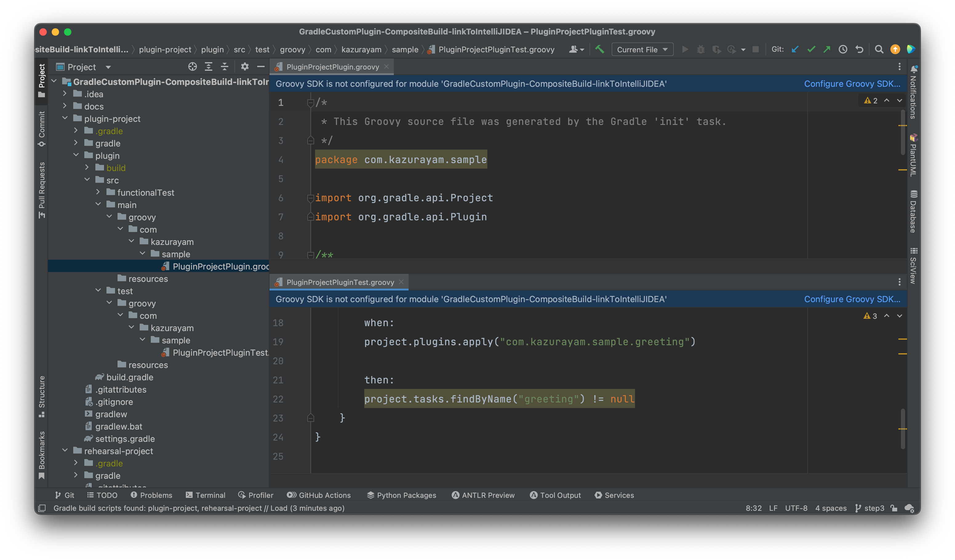Screen dimensions: 955x560
Task: Collapse the rehearsal-project folder
Action: click(65, 450)
